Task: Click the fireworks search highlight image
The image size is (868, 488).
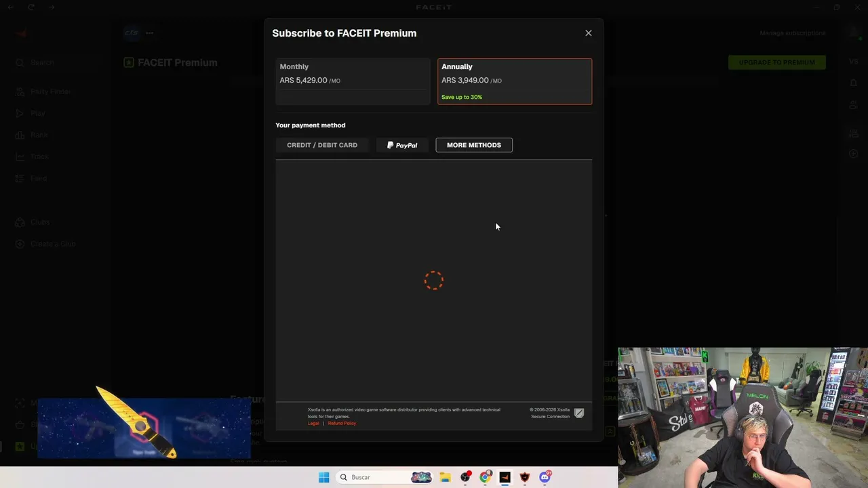Action: tap(421, 477)
